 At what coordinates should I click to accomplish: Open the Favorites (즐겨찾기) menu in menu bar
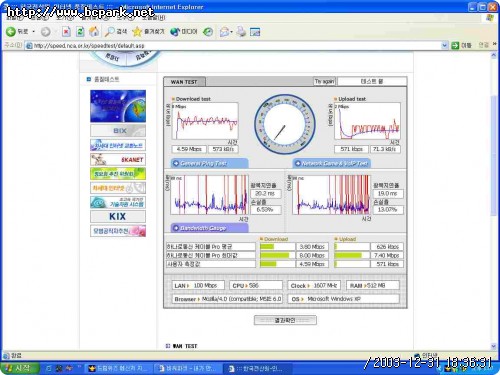[x=94, y=18]
